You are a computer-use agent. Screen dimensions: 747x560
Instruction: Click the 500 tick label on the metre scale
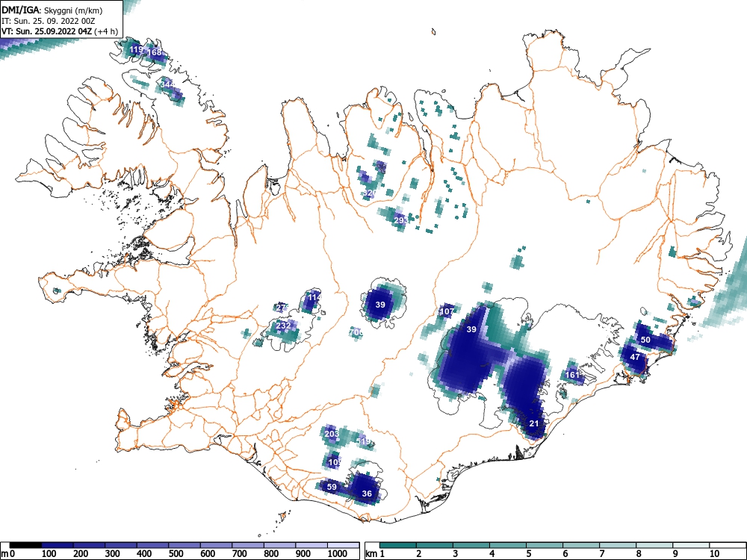pos(176,553)
